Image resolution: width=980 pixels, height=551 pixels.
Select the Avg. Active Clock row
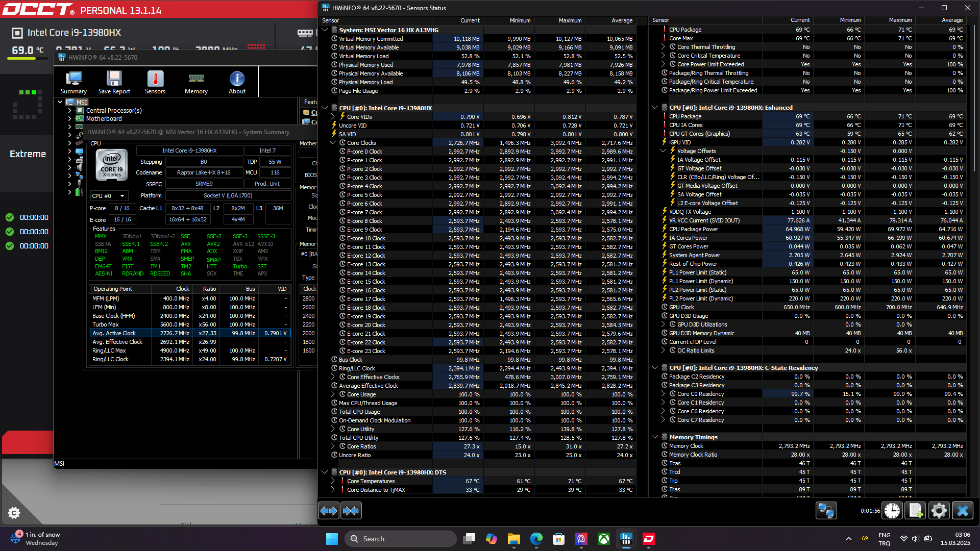pos(190,333)
